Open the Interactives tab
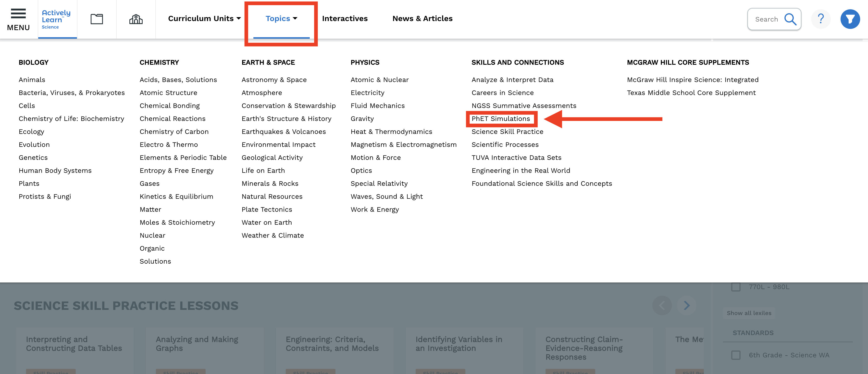 pyautogui.click(x=345, y=19)
